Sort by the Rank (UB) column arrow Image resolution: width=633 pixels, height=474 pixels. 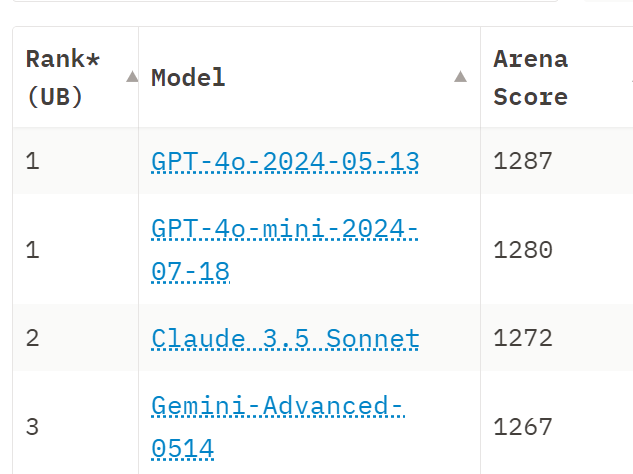pyautogui.click(x=132, y=76)
